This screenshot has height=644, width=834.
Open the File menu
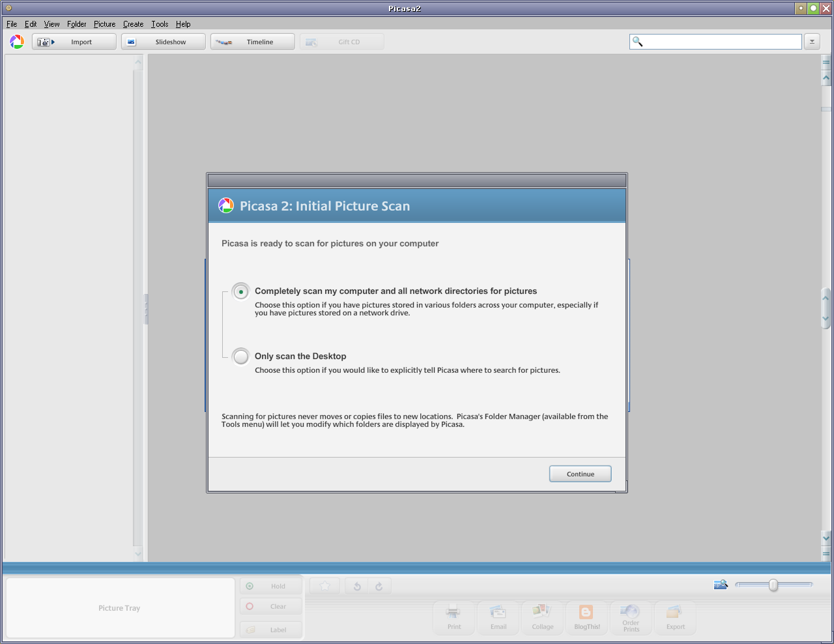[12, 24]
